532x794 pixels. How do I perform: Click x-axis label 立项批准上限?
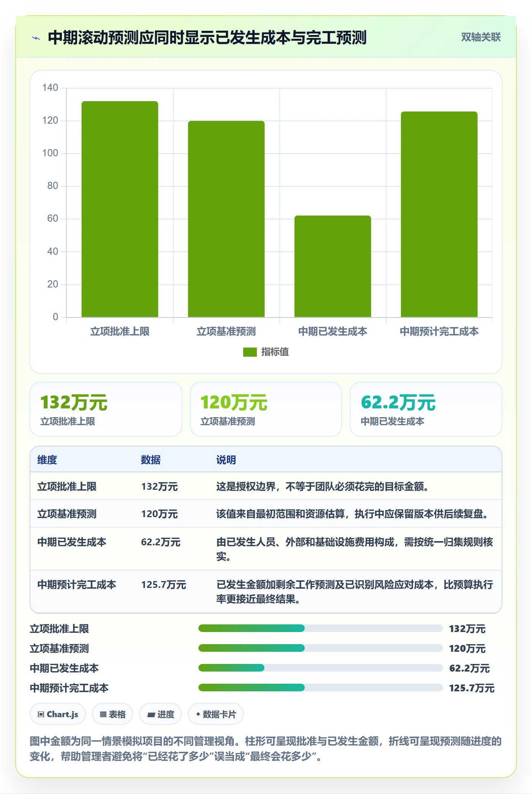120,332
